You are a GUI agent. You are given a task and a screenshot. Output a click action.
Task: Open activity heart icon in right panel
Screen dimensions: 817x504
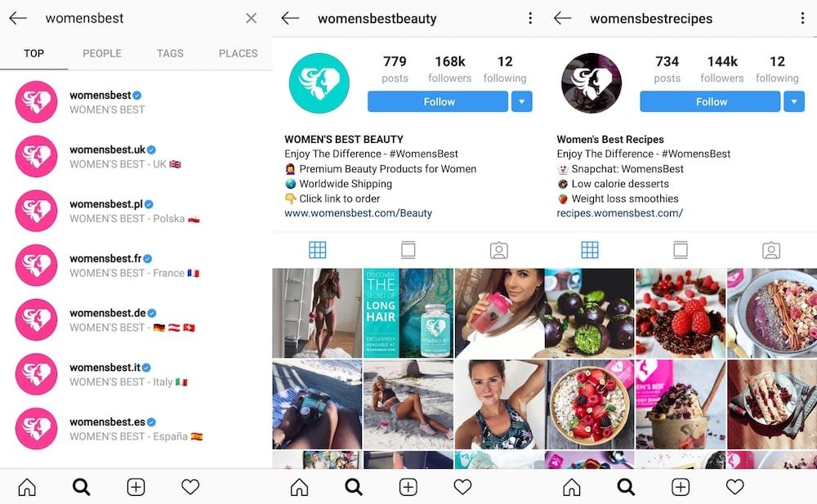click(734, 488)
